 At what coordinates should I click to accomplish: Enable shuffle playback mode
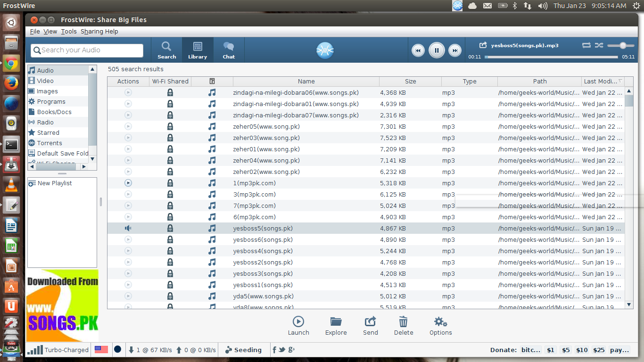(599, 45)
